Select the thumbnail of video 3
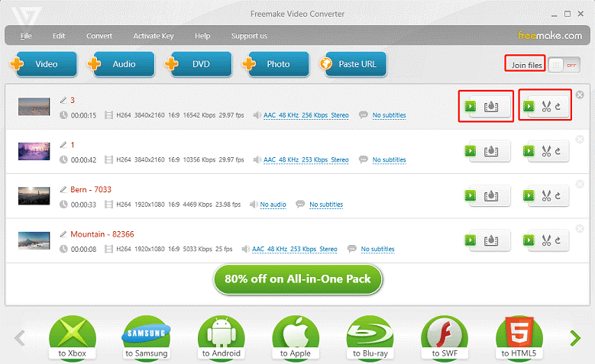Viewport: 595px width, 364px height. click(x=34, y=107)
